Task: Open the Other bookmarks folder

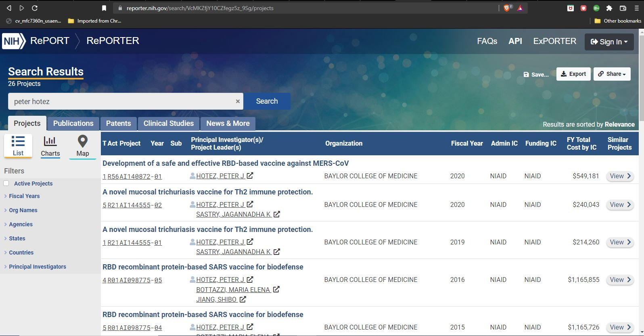Action: coord(618,21)
